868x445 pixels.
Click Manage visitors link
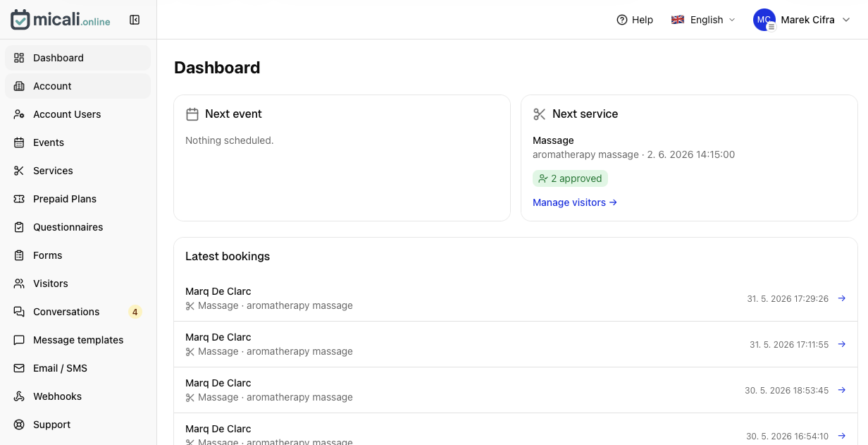(x=575, y=202)
